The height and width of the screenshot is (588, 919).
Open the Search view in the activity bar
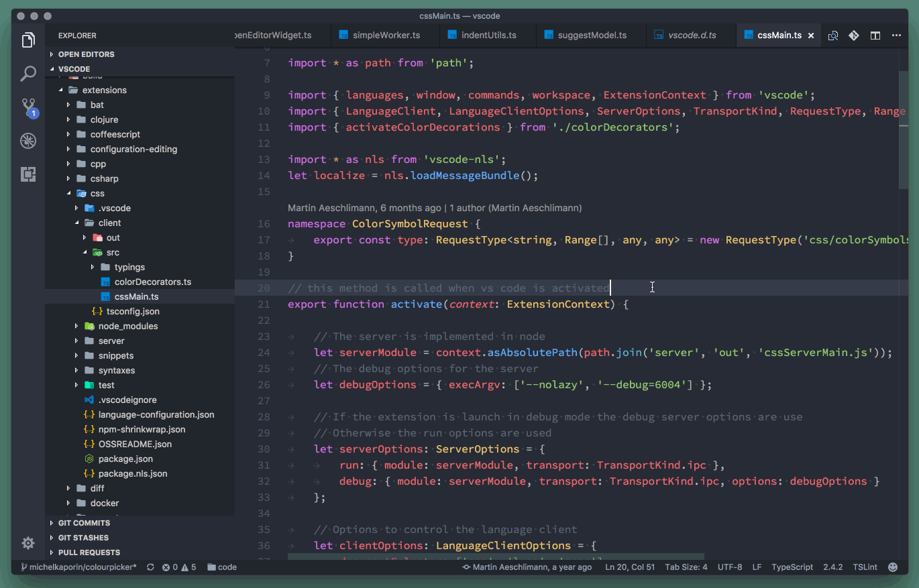point(28,74)
